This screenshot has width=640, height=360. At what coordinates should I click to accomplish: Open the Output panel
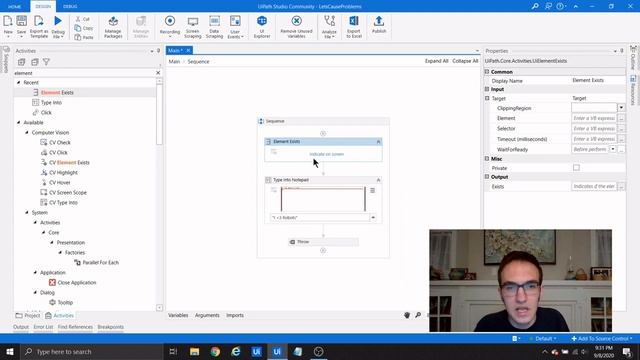pyautogui.click(x=21, y=327)
